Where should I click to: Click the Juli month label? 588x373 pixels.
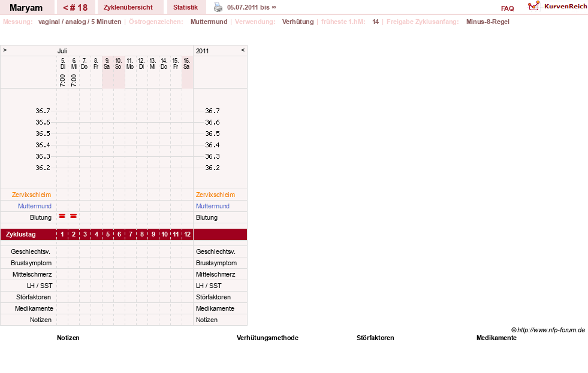pos(62,51)
